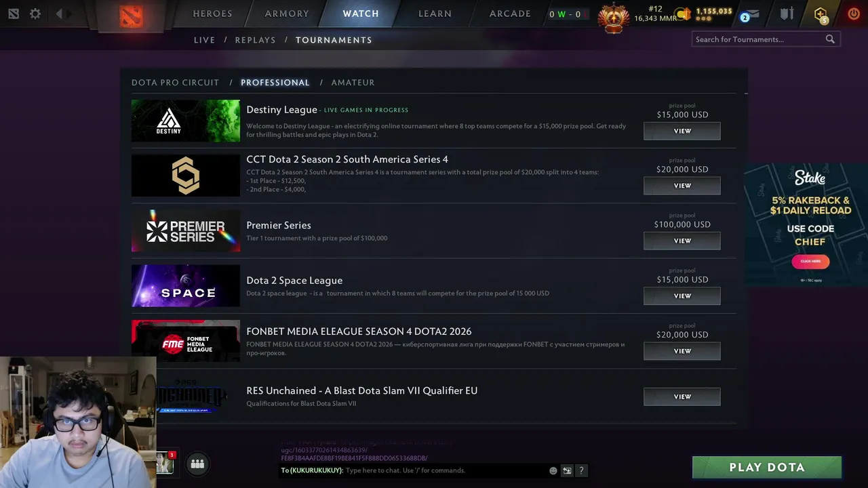Open the party members icon

click(197, 464)
